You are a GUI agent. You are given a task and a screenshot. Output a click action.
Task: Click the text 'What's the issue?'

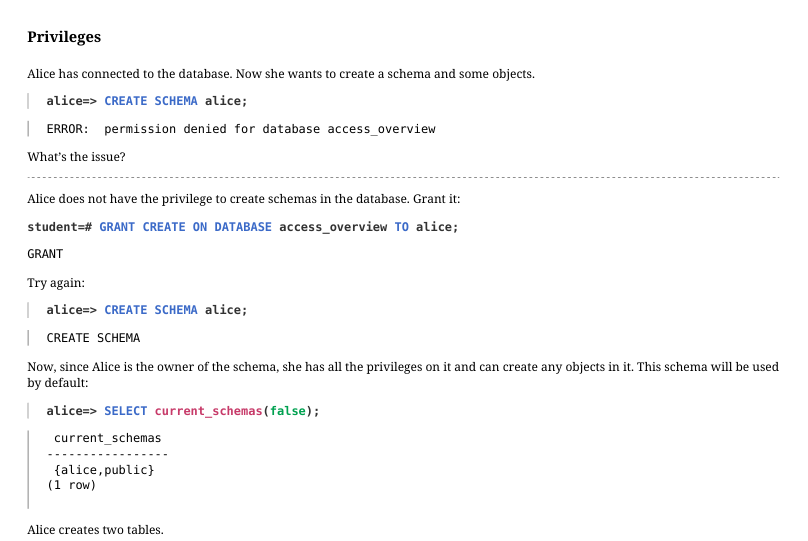76,157
